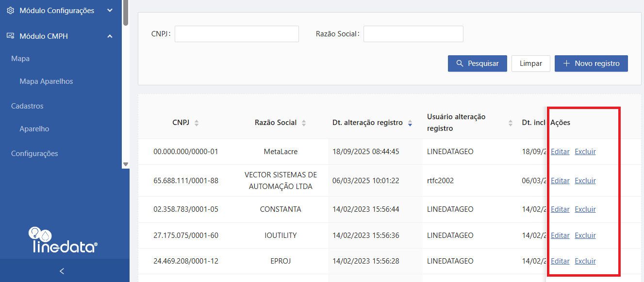Click the Pesquisar search button
The height and width of the screenshot is (282, 644).
click(x=477, y=63)
